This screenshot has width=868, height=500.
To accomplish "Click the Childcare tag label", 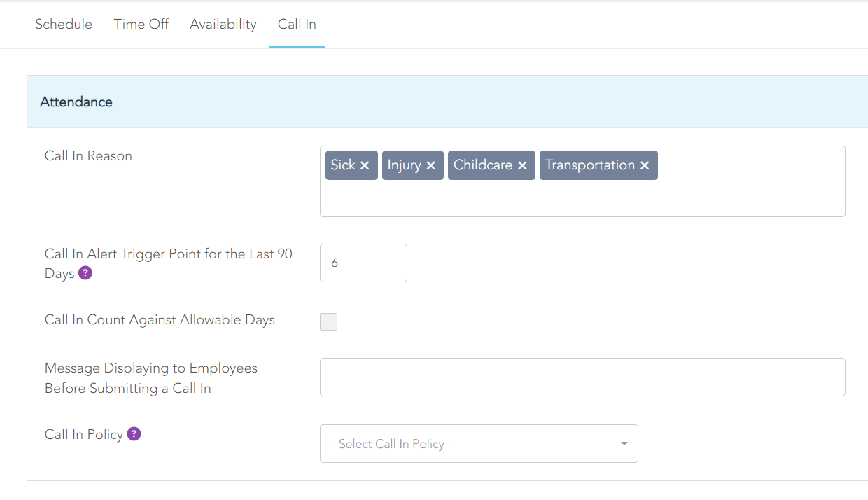I will pos(483,165).
